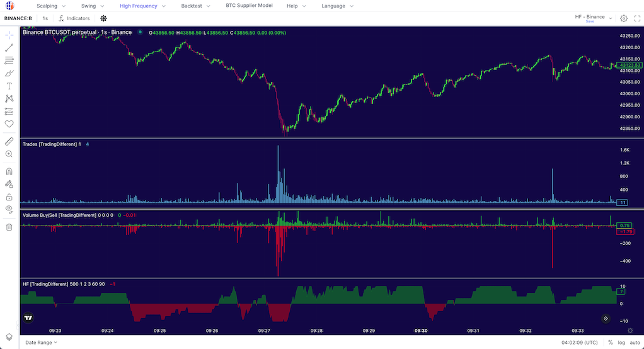The width and height of the screenshot is (644, 349).
Task: Expand the Scalping dropdown menu
Action: tap(51, 6)
